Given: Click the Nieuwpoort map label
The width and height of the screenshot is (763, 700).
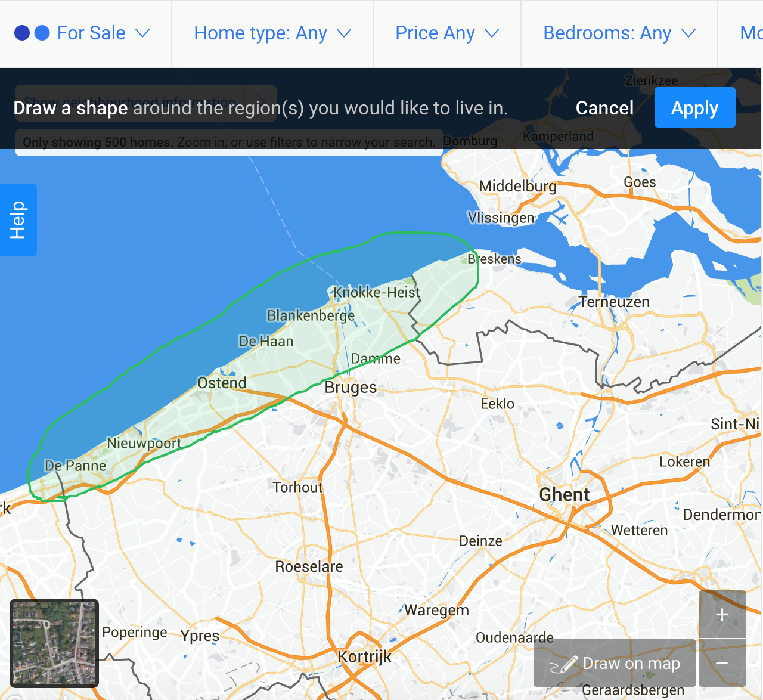Looking at the screenshot, I should [x=144, y=444].
